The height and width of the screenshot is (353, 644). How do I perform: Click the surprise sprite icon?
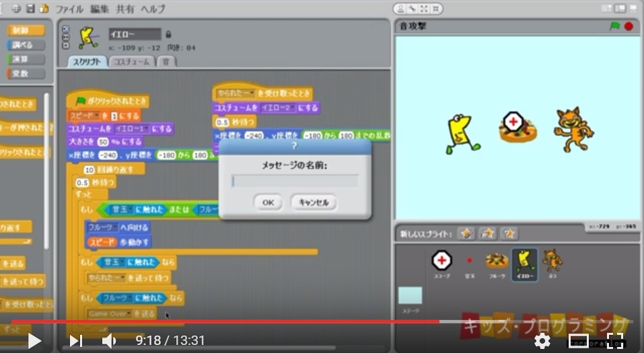510,233
